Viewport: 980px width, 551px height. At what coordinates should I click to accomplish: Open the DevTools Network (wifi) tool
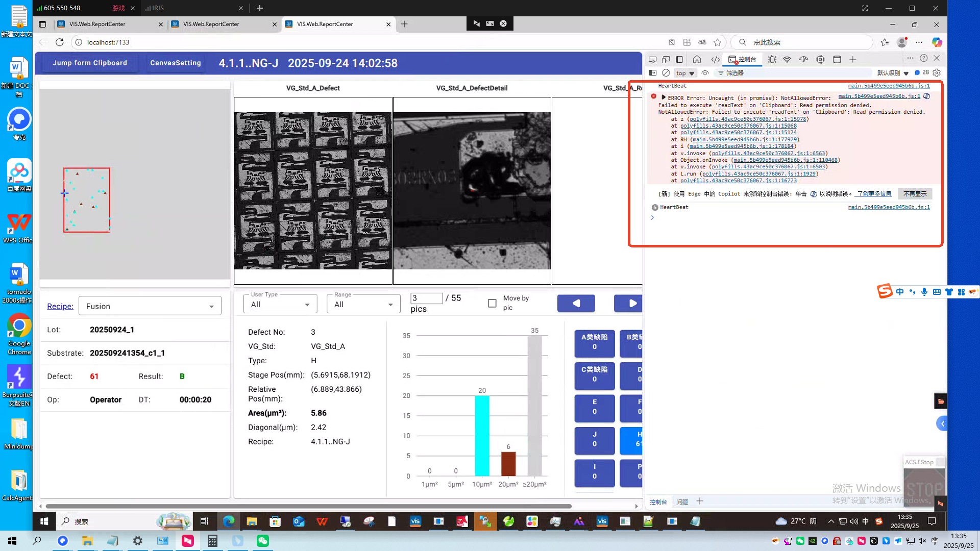787,60
